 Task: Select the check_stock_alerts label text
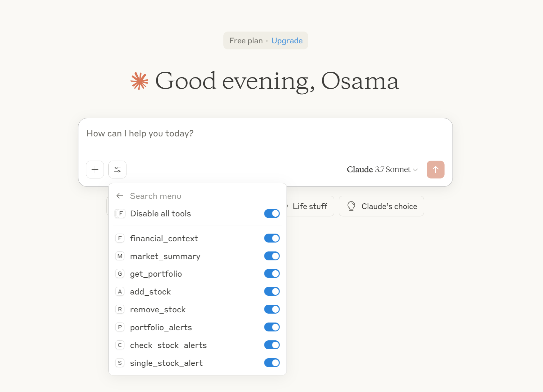[x=168, y=345]
